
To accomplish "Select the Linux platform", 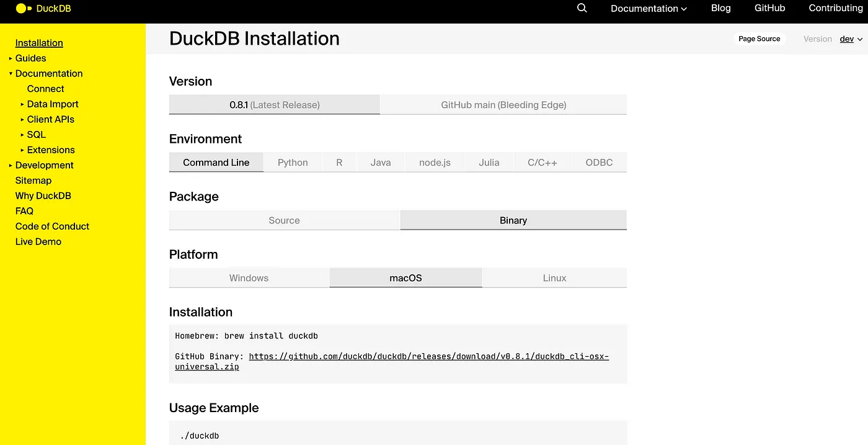I will click(x=554, y=277).
